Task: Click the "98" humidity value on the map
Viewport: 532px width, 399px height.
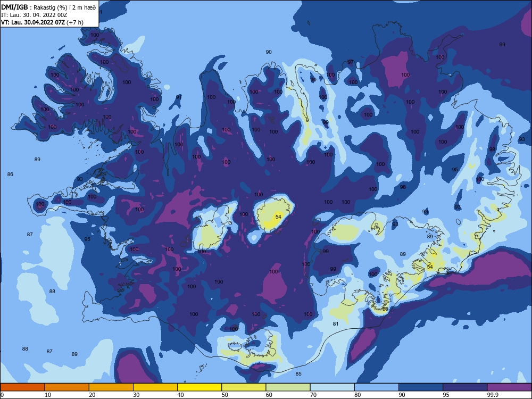Action: 492,149
